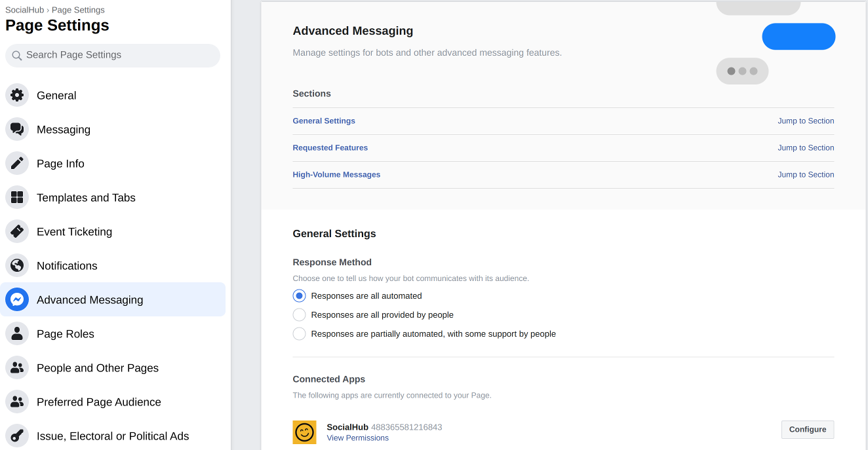868x450 pixels.
Task: Go to Preferred Page Audience settings
Action: tap(99, 402)
